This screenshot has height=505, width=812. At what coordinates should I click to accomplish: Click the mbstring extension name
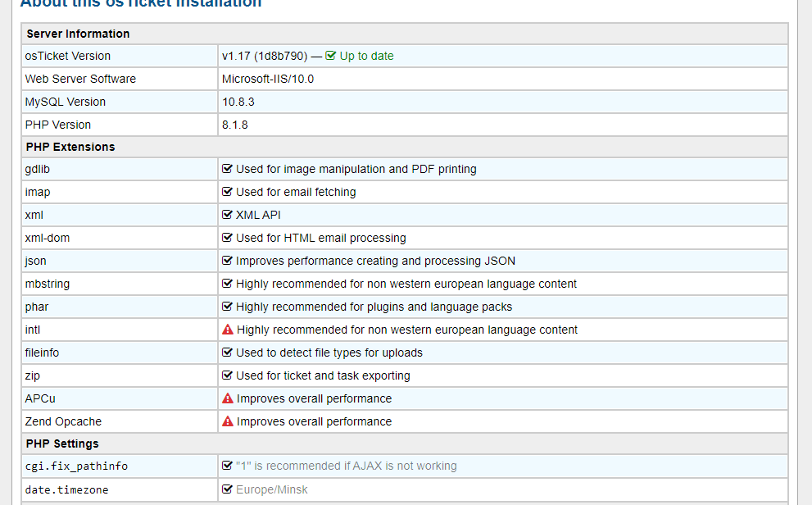48,284
